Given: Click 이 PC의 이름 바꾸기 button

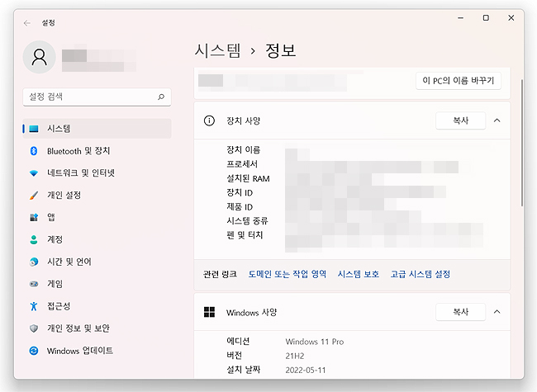Looking at the screenshot, I should [x=459, y=81].
